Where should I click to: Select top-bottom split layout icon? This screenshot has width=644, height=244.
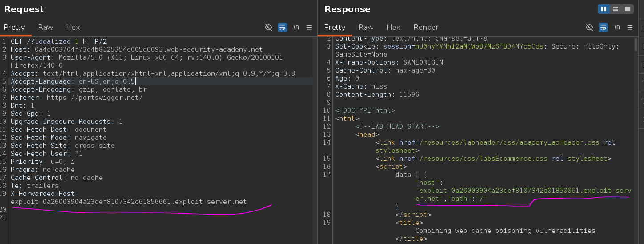coord(616,9)
